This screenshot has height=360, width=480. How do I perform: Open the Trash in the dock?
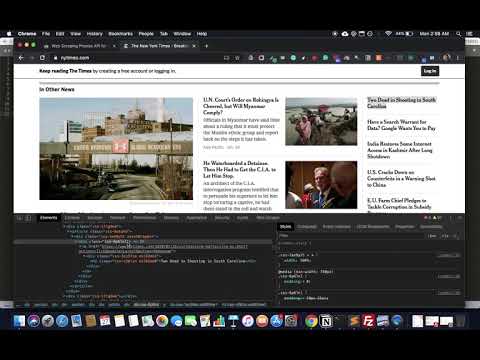pyautogui.click(x=460, y=321)
